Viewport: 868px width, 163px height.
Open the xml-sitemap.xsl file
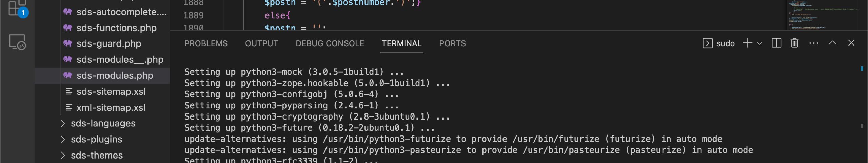[111, 108]
